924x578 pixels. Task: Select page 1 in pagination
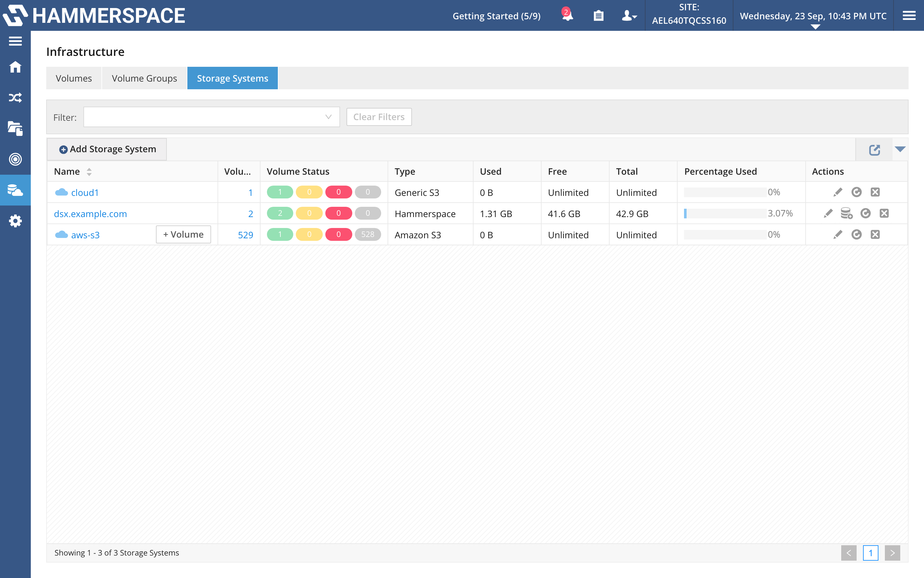[x=870, y=553]
